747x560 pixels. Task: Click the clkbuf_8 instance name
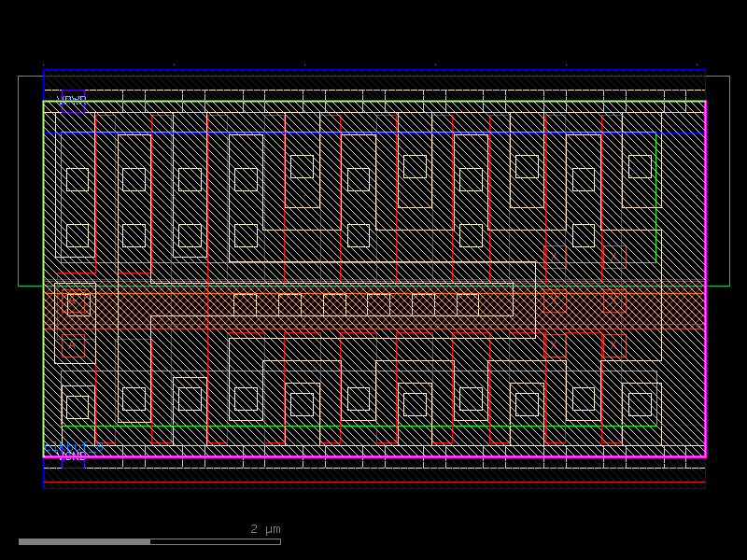click(x=73, y=447)
